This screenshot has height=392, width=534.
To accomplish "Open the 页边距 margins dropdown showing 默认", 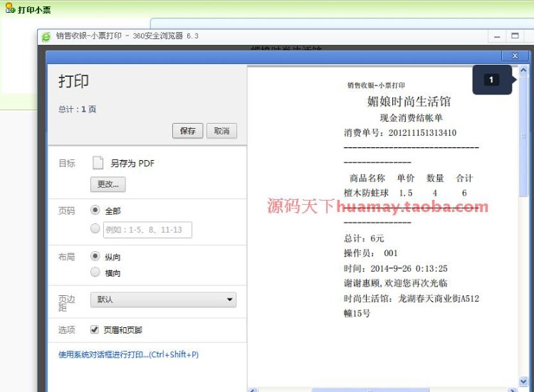I will pyautogui.click(x=164, y=300).
